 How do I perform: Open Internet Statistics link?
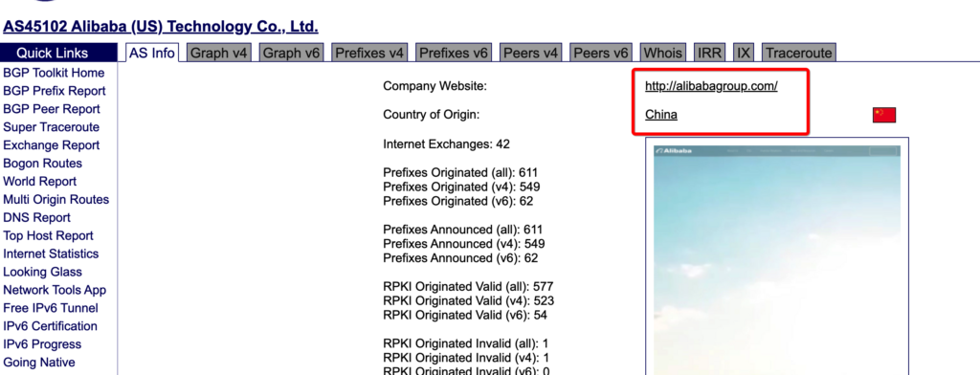pyautogui.click(x=51, y=254)
